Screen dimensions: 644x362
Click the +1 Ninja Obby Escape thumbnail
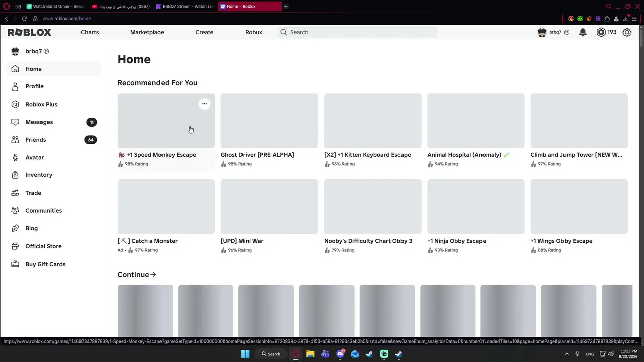point(475,207)
